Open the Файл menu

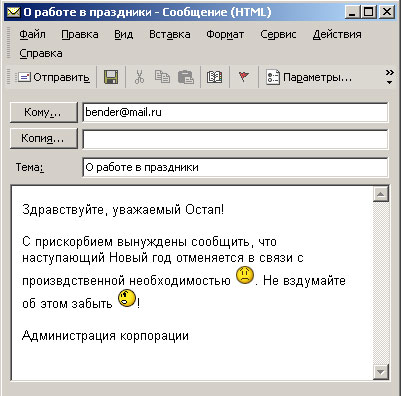coord(32,34)
